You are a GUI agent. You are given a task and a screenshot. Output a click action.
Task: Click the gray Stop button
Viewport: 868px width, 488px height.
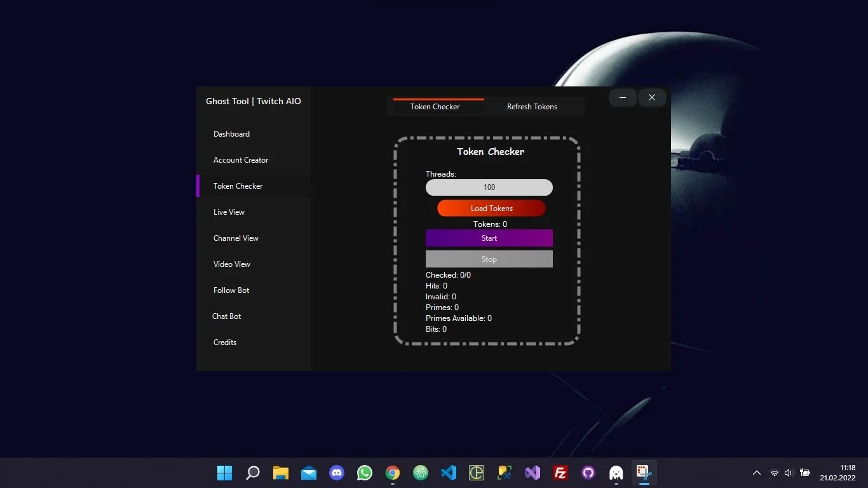[x=489, y=259]
